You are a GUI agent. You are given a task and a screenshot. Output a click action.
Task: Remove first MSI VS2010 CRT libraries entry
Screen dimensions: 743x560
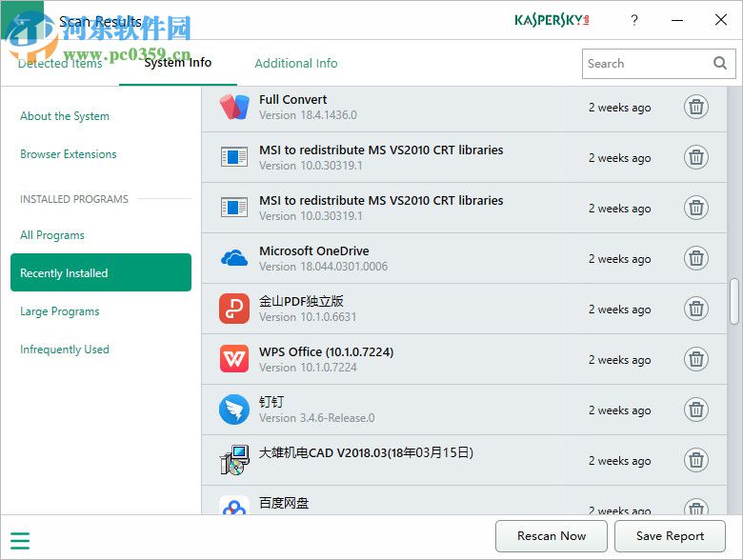pos(695,157)
